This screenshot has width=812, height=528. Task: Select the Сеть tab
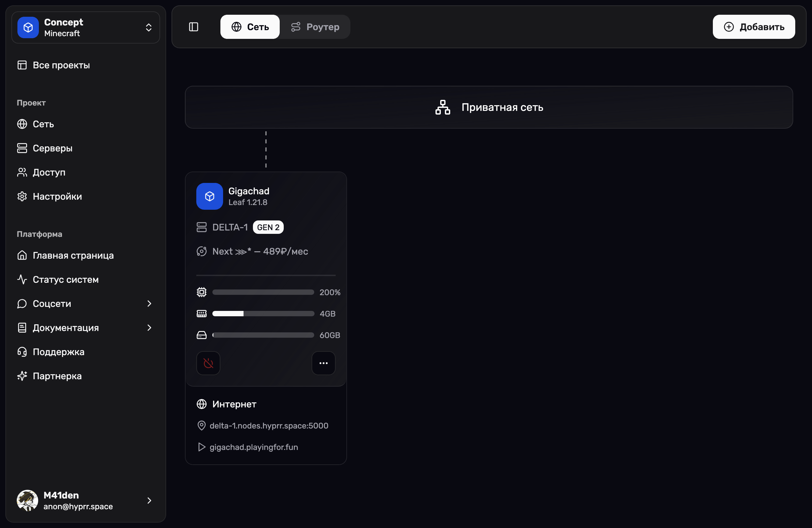[250, 27]
